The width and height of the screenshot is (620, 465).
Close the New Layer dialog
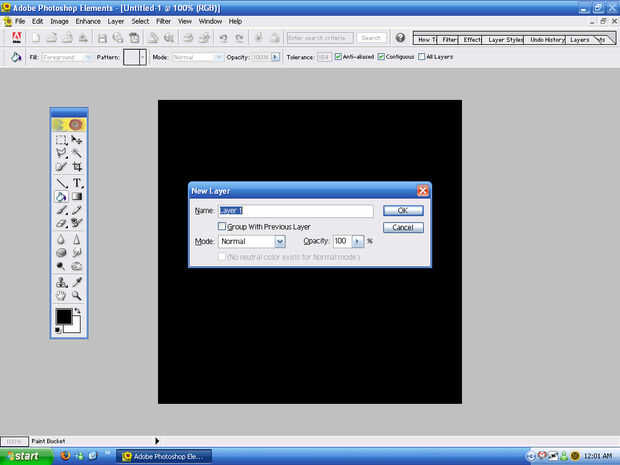pos(423,191)
